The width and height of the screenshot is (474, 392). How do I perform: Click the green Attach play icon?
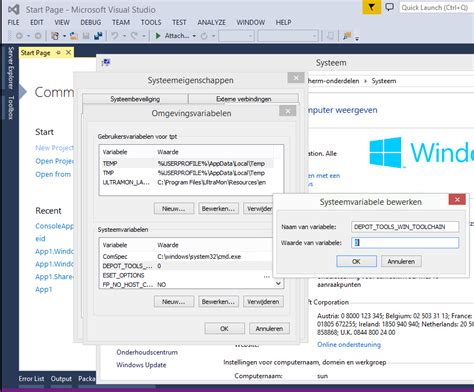[158, 36]
